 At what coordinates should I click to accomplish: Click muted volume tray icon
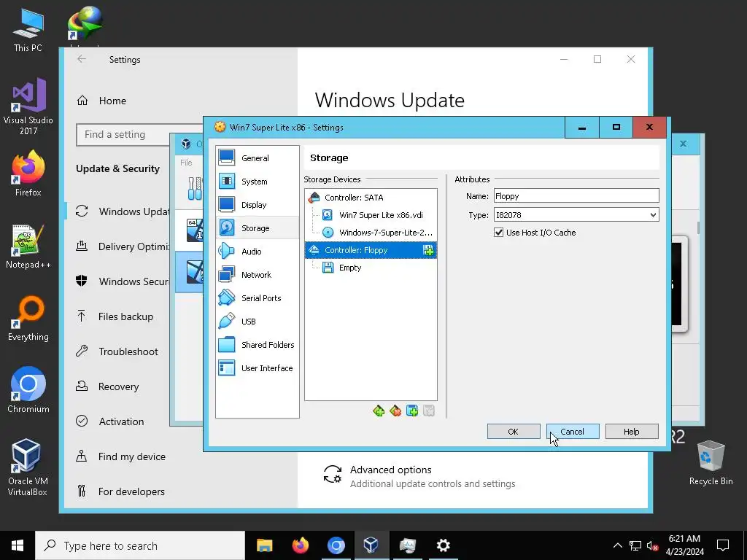coord(652,545)
